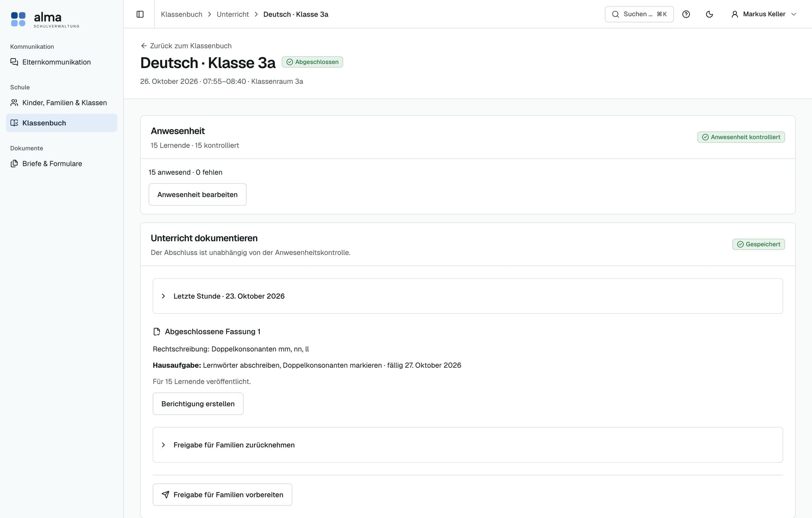Click the Kinder, Familien & Klassen people icon
Viewport: 812px width, 518px height.
[x=14, y=103]
